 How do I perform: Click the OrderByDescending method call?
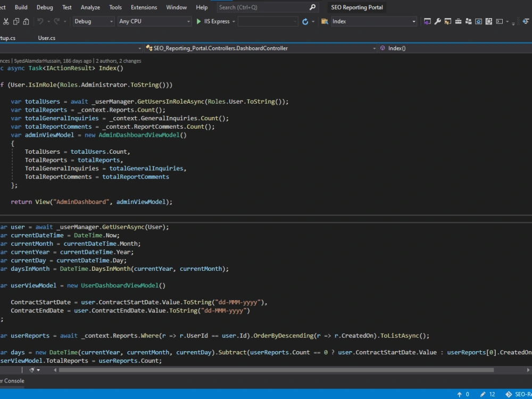284,336
